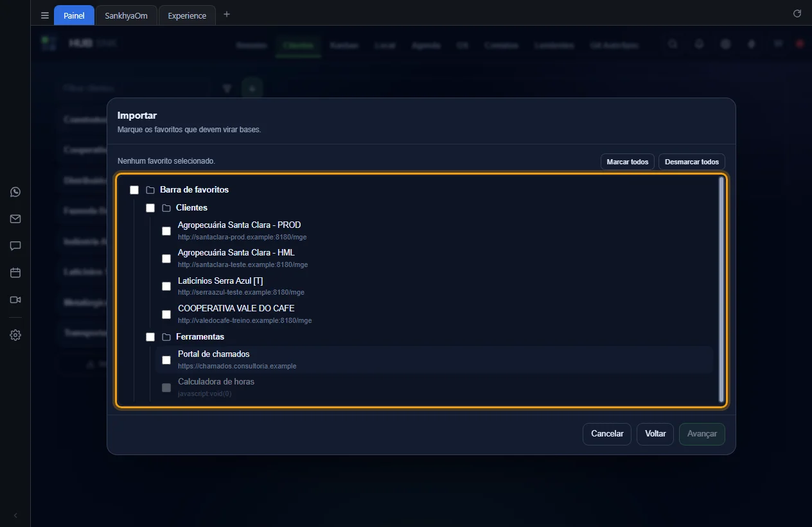This screenshot has height=527, width=812.
Task: Check the Portal de chamados checkbox
Action: point(166,360)
